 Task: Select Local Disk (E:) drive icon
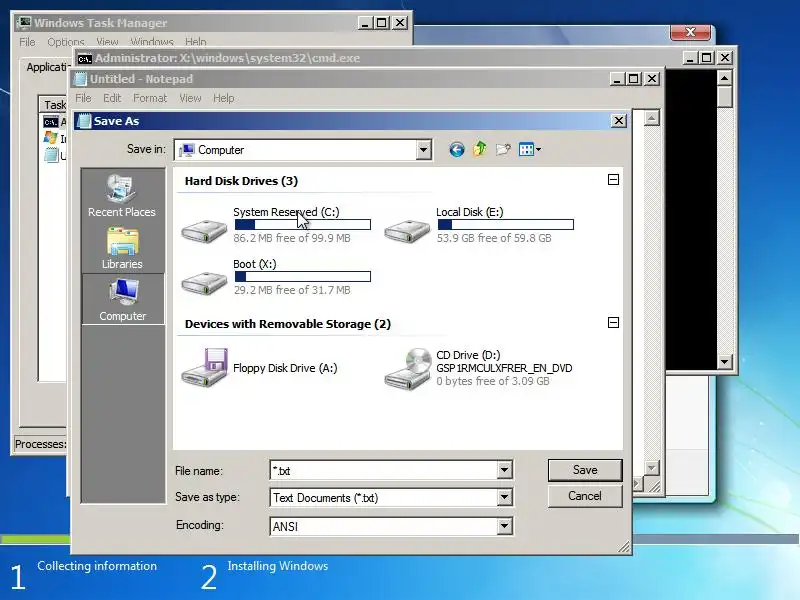coord(407,231)
